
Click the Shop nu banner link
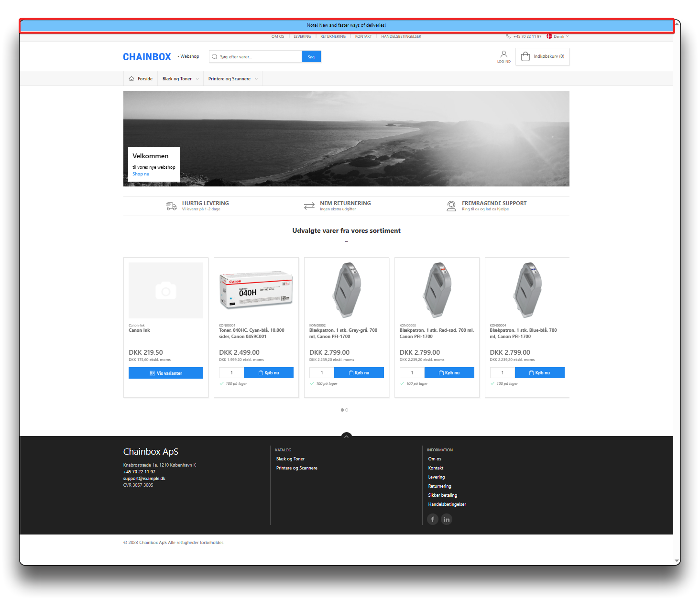tap(141, 174)
